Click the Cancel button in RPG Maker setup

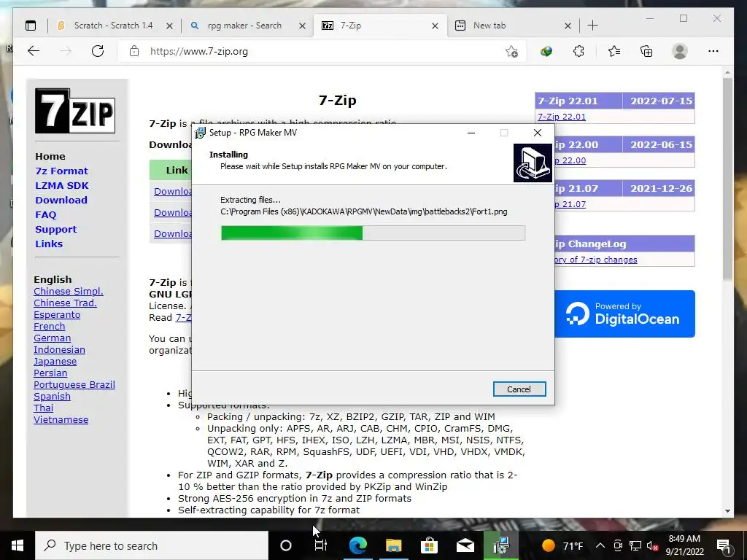[x=519, y=389]
